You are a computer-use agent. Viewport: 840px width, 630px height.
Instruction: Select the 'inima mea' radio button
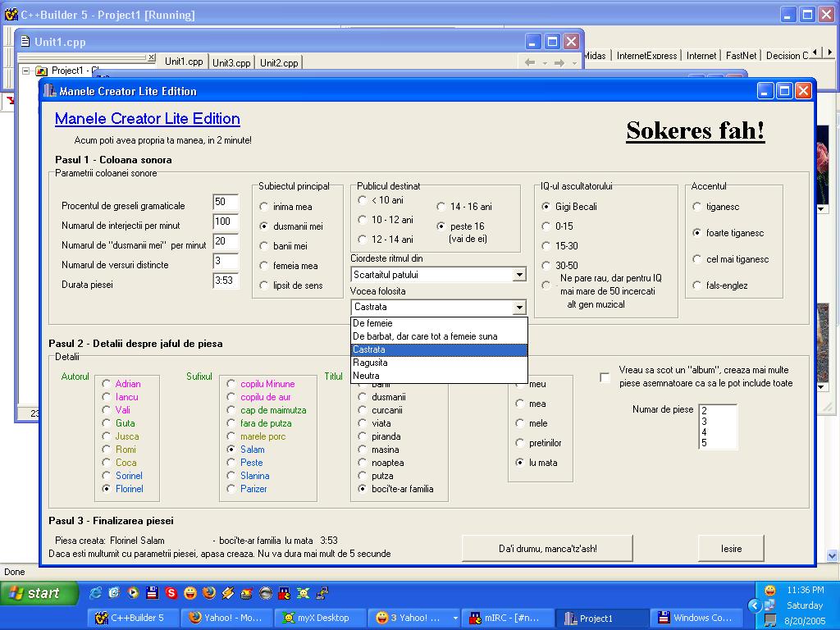pos(264,207)
